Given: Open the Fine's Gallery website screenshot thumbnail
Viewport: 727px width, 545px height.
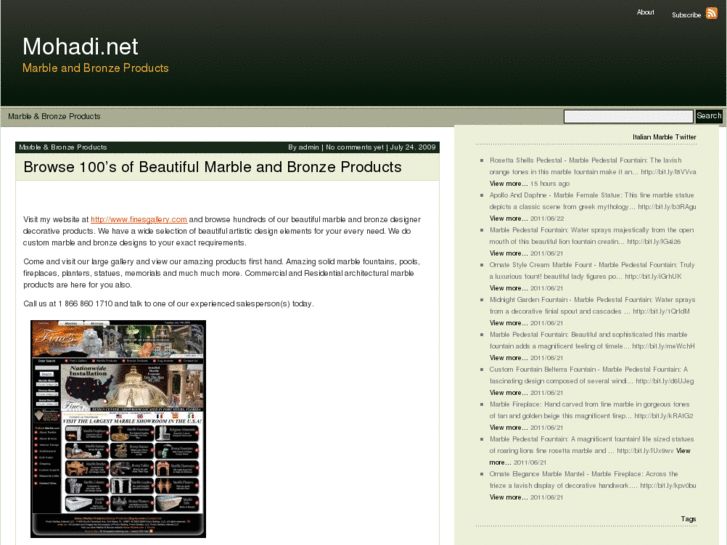Looking at the screenshot, I should click(x=118, y=429).
